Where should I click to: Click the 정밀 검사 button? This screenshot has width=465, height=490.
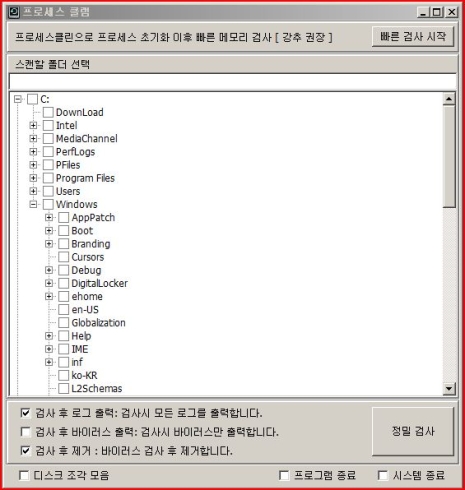coord(413,431)
